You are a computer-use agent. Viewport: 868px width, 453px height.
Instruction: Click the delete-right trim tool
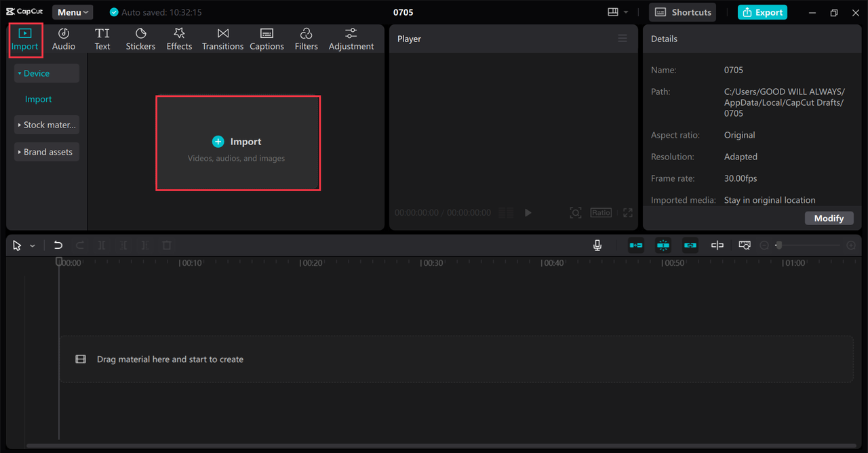(x=145, y=245)
